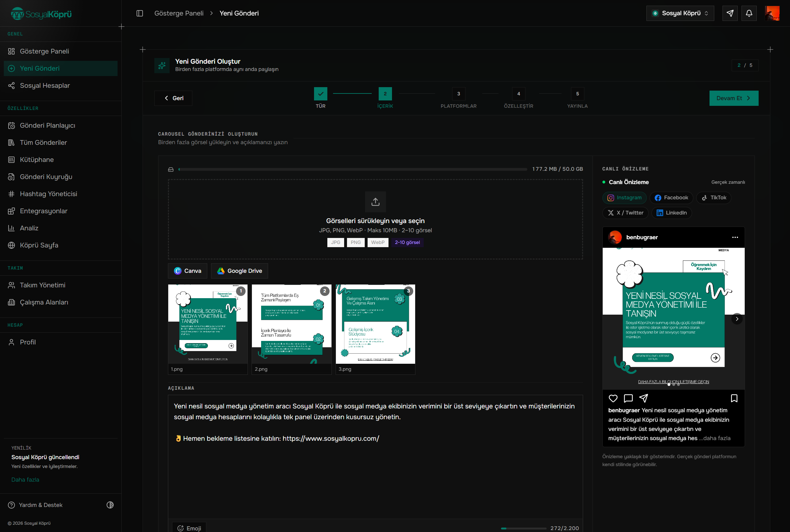Select thumbnail 3.png
This screenshot has width=790, height=532.
pos(375,330)
